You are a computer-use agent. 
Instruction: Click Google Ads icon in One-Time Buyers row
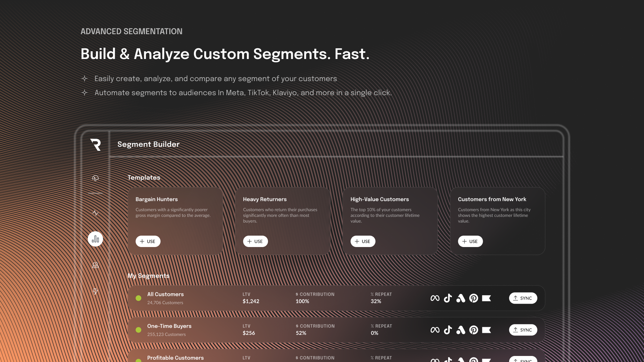(461, 330)
